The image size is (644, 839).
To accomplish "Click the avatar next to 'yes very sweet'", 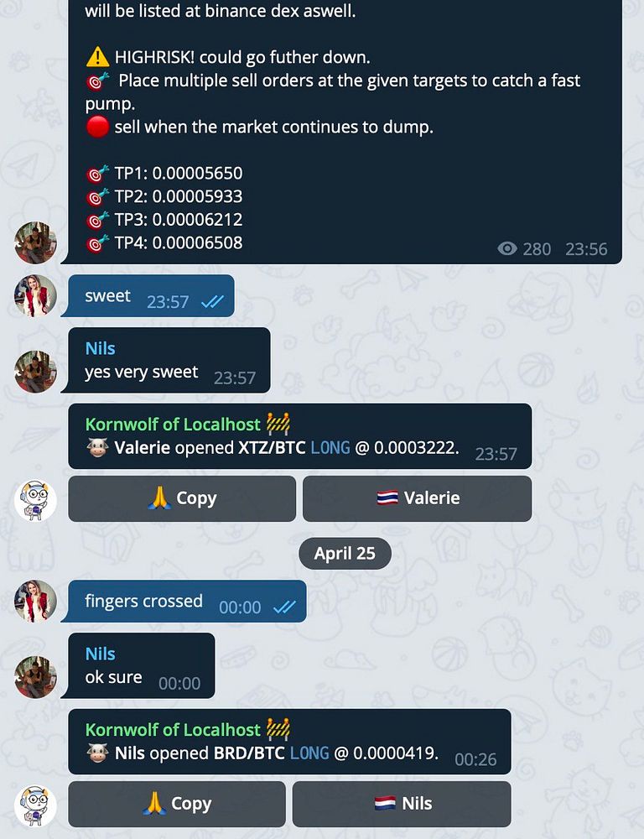I will 35,372.
